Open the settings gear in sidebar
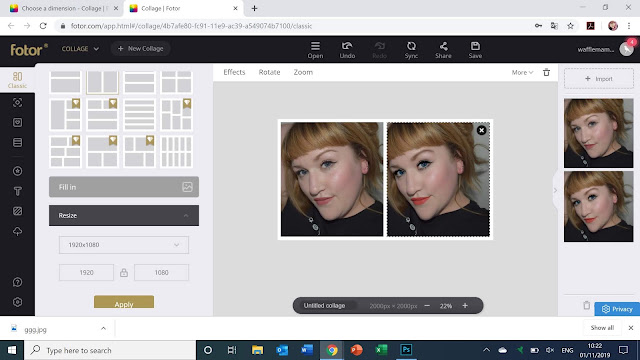 (x=17, y=302)
